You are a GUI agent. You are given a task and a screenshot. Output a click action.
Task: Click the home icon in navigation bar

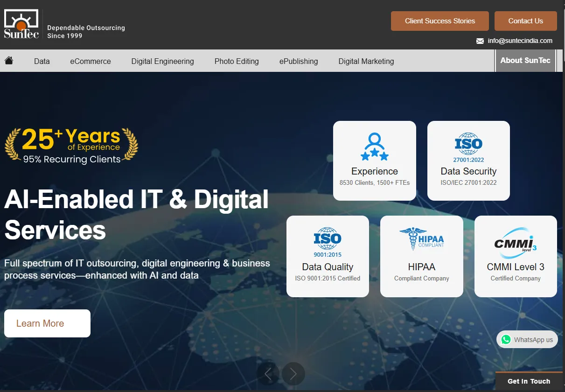pos(9,61)
